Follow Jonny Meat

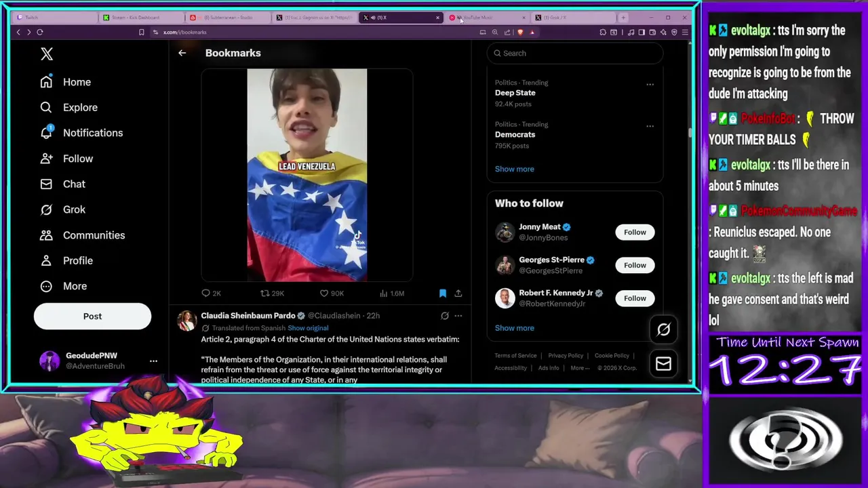pyautogui.click(x=635, y=232)
